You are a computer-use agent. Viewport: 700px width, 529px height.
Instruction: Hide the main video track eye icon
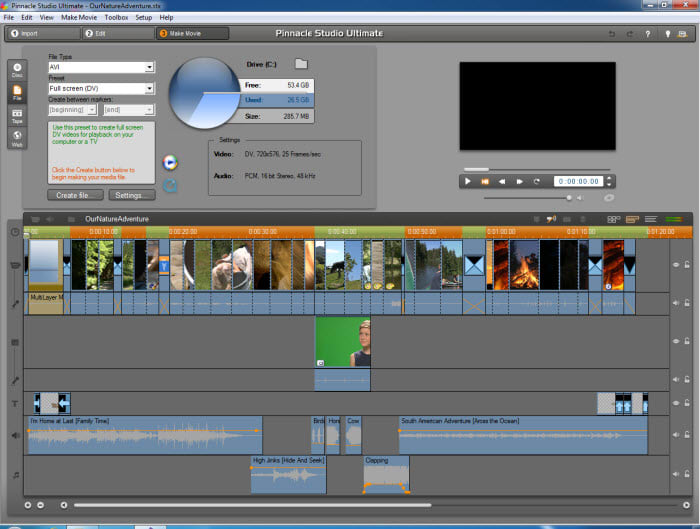pyautogui.click(x=676, y=265)
